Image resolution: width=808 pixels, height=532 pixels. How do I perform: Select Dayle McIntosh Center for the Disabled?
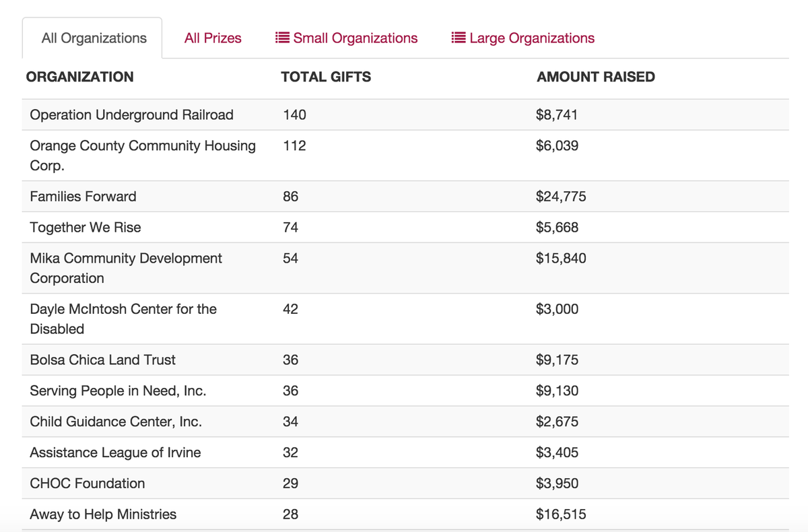[123, 319]
